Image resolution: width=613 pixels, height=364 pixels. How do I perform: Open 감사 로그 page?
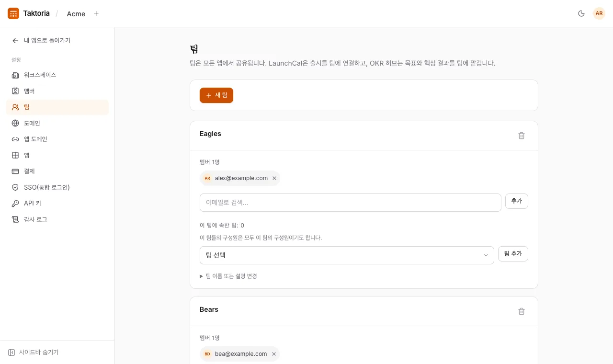pyautogui.click(x=57, y=219)
